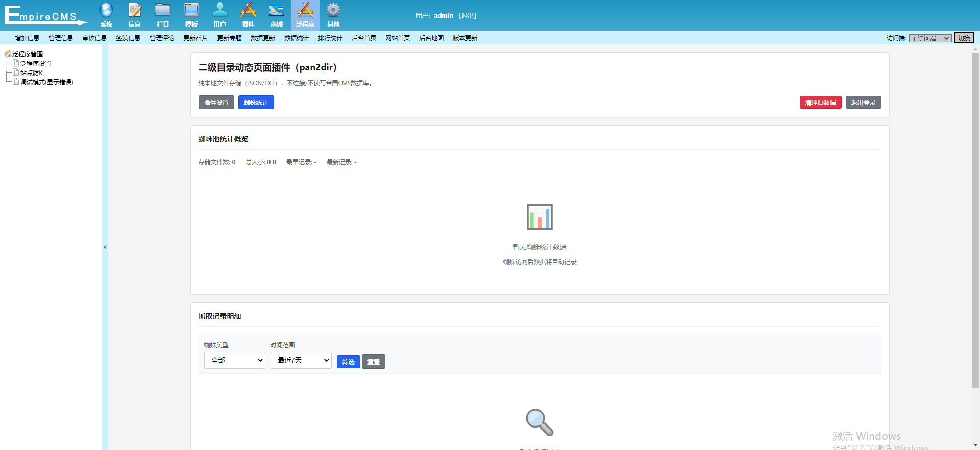
Task: Select 数据统计 from the menu bar
Action: [297, 38]
